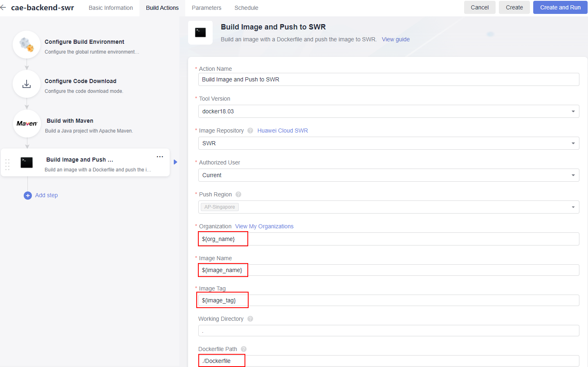Select the Build with Maven step title
Image resolution: width=588 pixels, height=367 pixels.
pyautogui.click(x=70, y=121)
